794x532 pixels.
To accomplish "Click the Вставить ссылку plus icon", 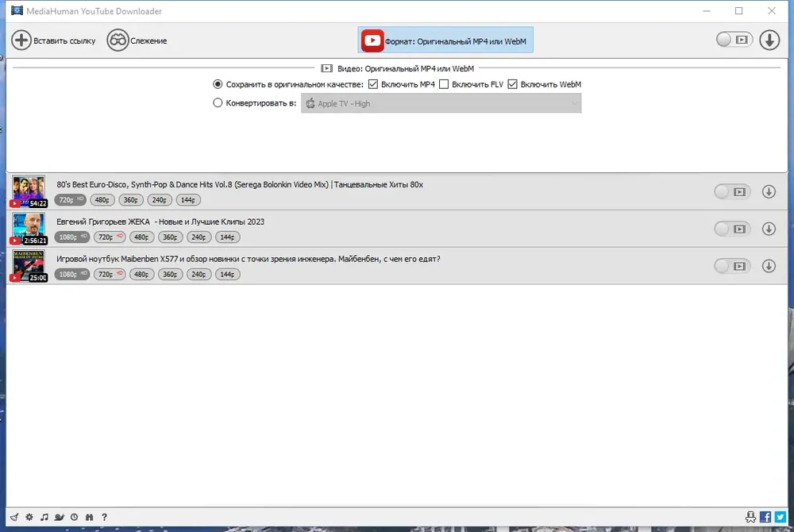I will click(21, 40).
